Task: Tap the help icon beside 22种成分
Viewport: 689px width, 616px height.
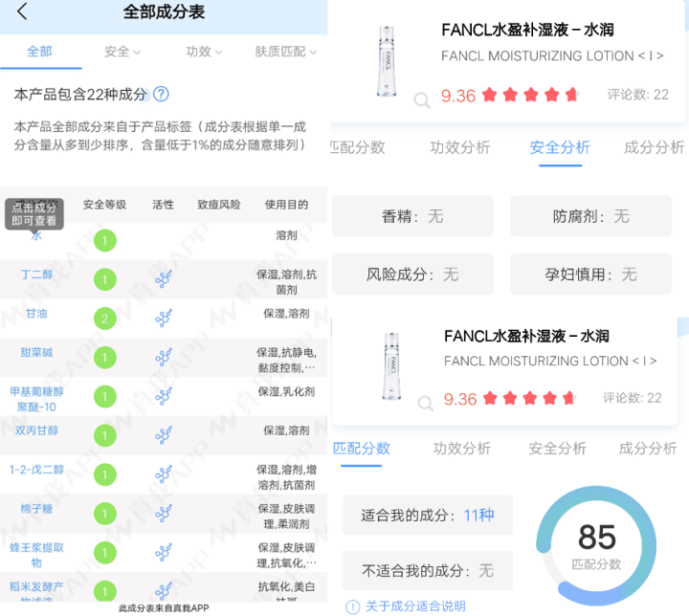Action: (162, 94)
